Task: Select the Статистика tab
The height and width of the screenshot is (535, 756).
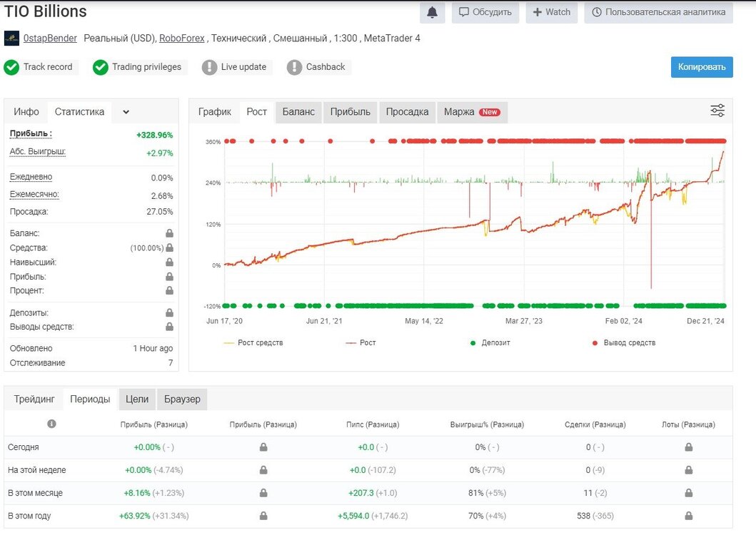Action: (79, 112)
